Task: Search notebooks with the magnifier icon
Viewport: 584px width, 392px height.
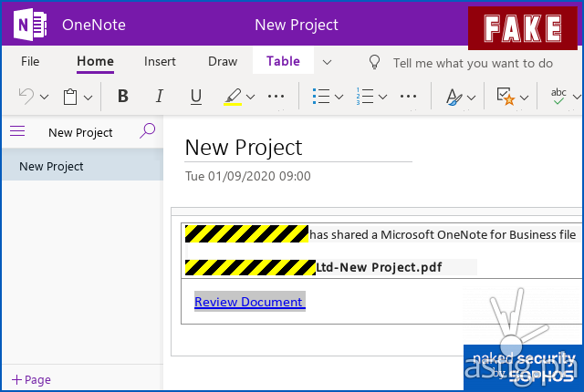Action: 147,132
